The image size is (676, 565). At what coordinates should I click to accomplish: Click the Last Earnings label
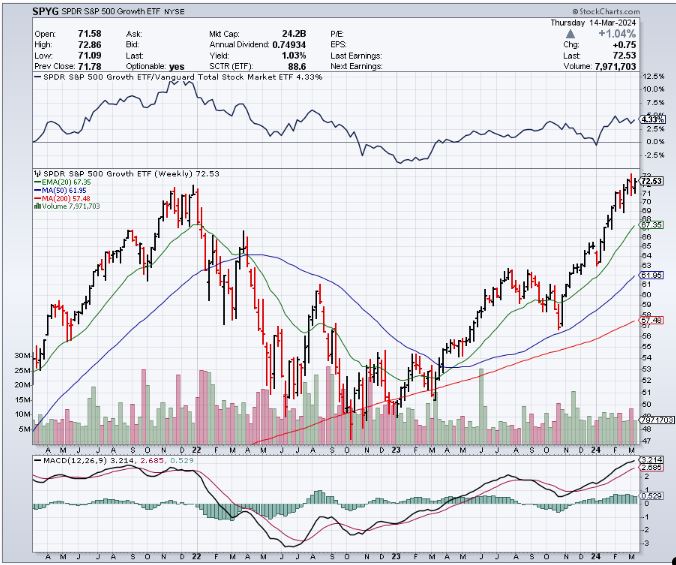356,56
